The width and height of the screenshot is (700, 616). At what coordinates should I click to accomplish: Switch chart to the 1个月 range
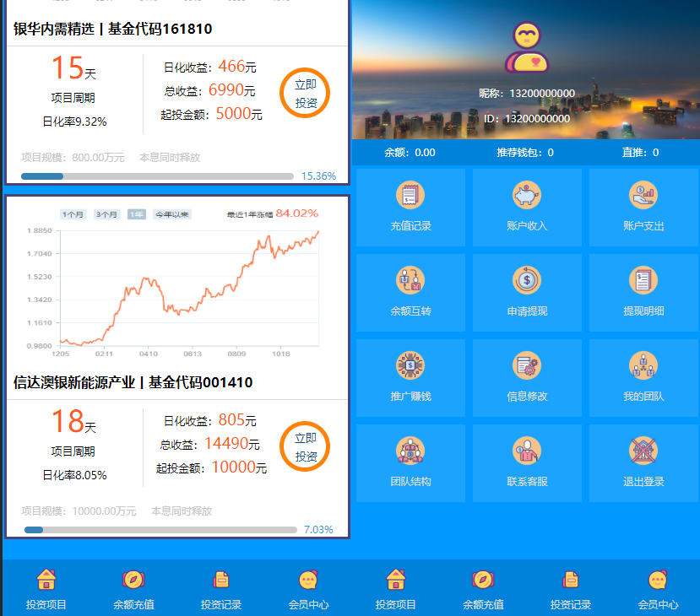click(x=73, y=214)
